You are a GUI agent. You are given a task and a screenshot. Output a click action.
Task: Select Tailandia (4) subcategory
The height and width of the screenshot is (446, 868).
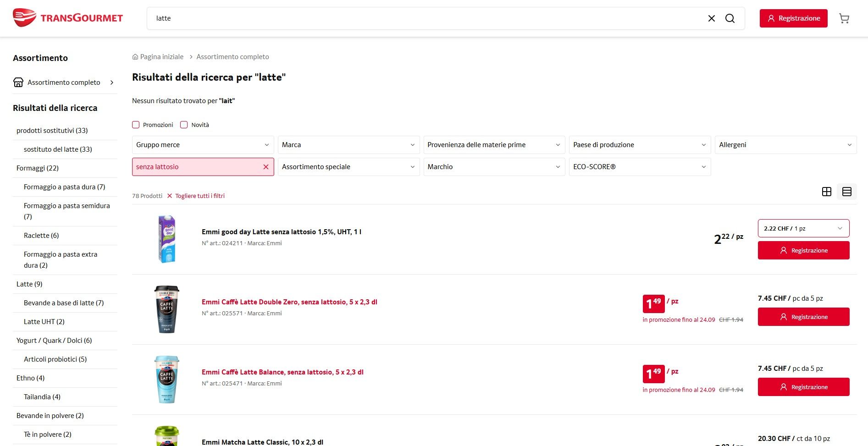point(42,397)
